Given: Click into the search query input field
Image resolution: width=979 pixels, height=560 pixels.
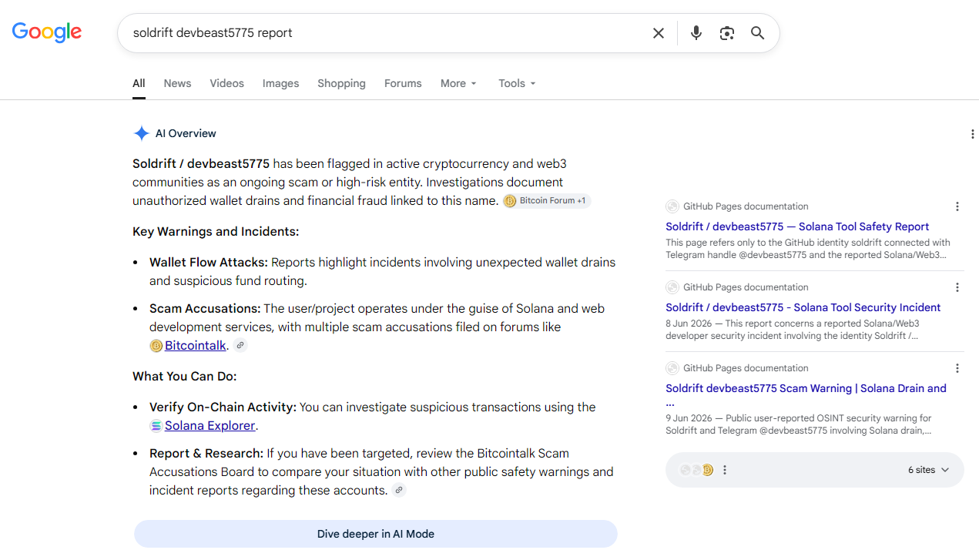Looking at the screenshot, I should 385,33.
